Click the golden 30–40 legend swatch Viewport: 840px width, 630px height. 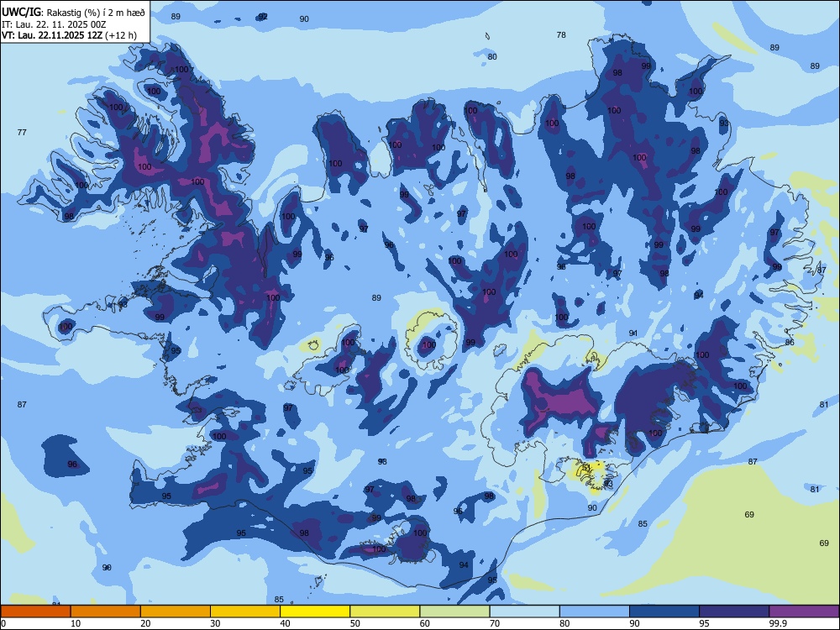tap(245, 612)
